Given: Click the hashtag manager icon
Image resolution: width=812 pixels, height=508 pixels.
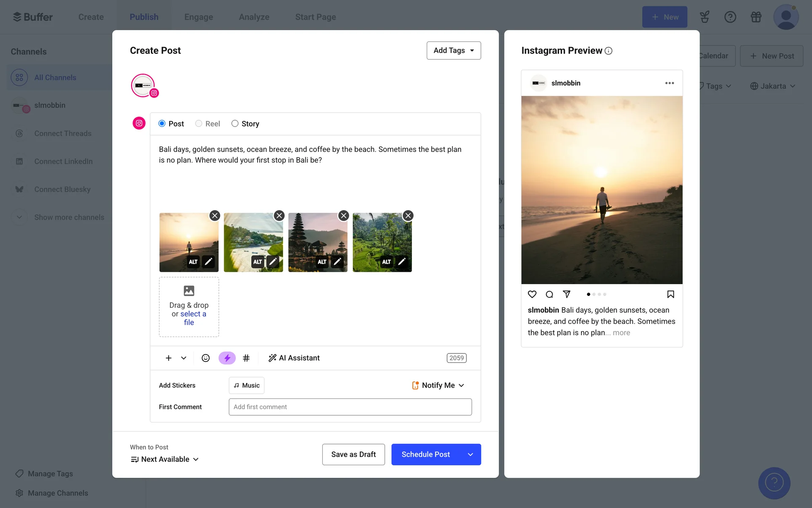Looking at the screenshot, I should pos(246,358).
